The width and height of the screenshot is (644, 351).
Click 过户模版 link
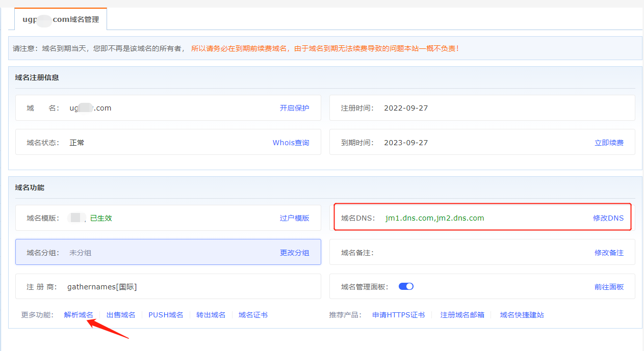294,218
